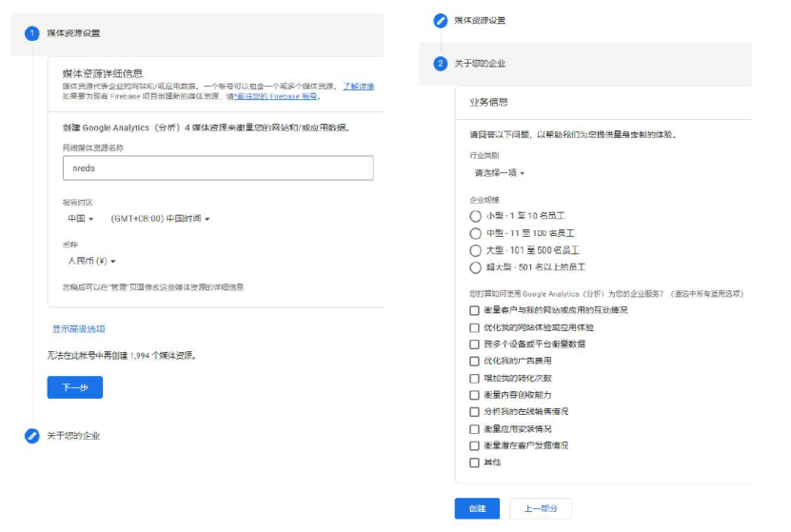Open the (GMT+08:00) 中国时间 timezone dropdown

(160, 219)
